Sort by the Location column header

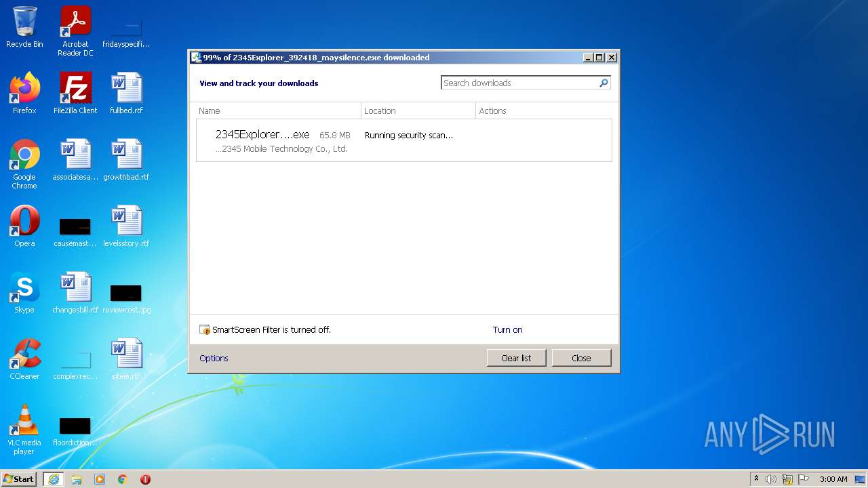click(418, 110)
